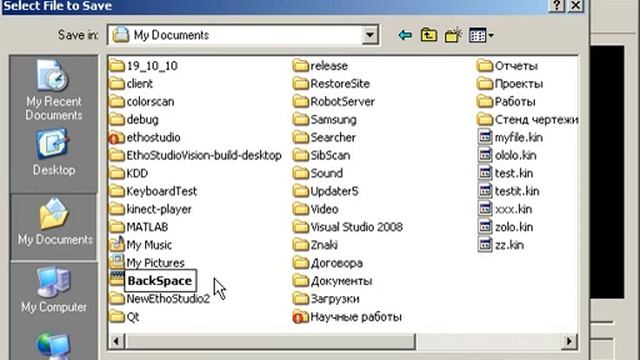Select the xxx.kin file
640x360 pixels.
(505, 209)
